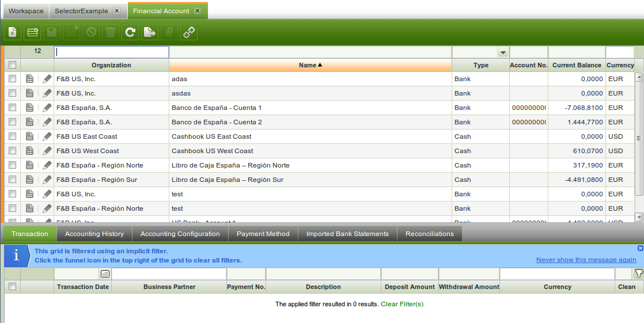Refresh the Financial Account grid
644x323 pixels.
[x=130, y=32]
